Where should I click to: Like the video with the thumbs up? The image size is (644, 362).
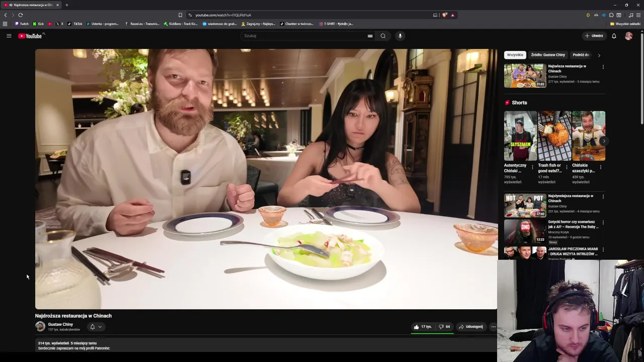423,327
